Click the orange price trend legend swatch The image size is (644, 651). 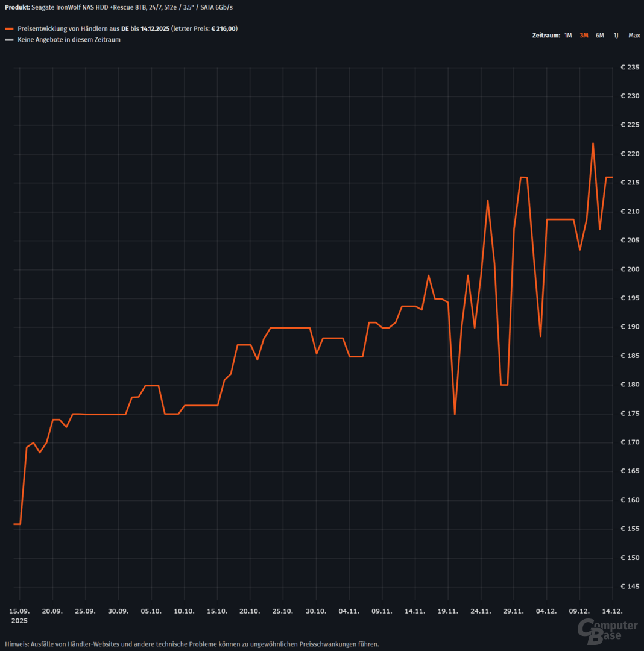pos(9,29)
